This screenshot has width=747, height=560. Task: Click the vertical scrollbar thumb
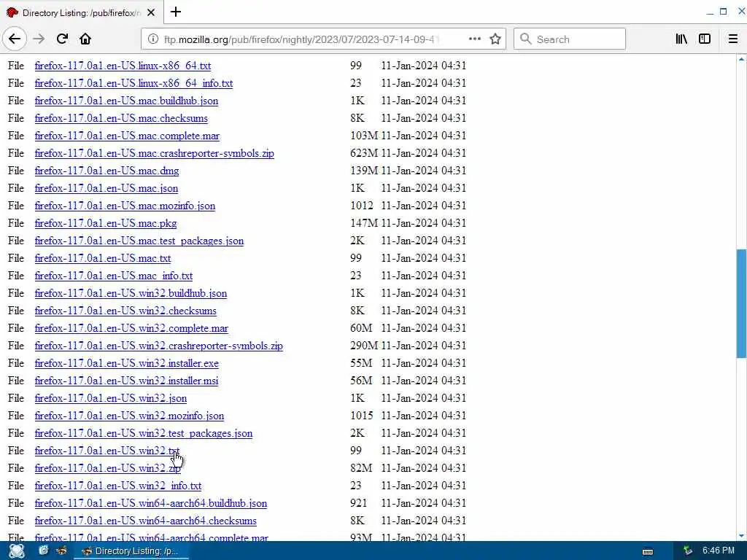pyautogui.click(x=741, y=303)
